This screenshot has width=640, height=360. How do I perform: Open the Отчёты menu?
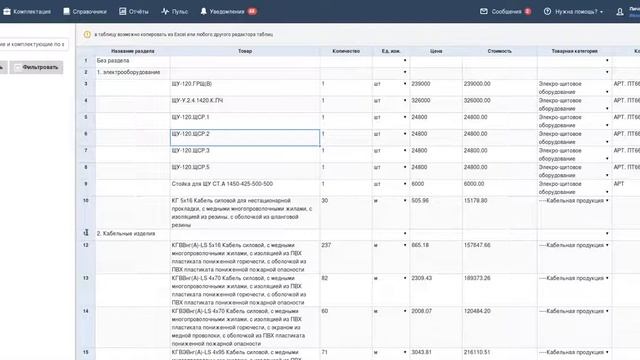[x=134, y=11]
